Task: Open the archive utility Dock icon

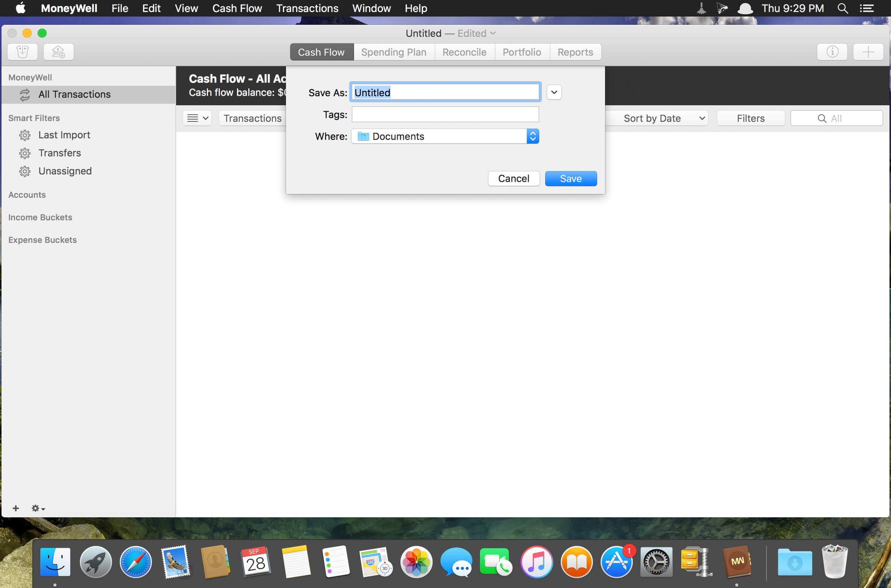Action: coord(697,562)
